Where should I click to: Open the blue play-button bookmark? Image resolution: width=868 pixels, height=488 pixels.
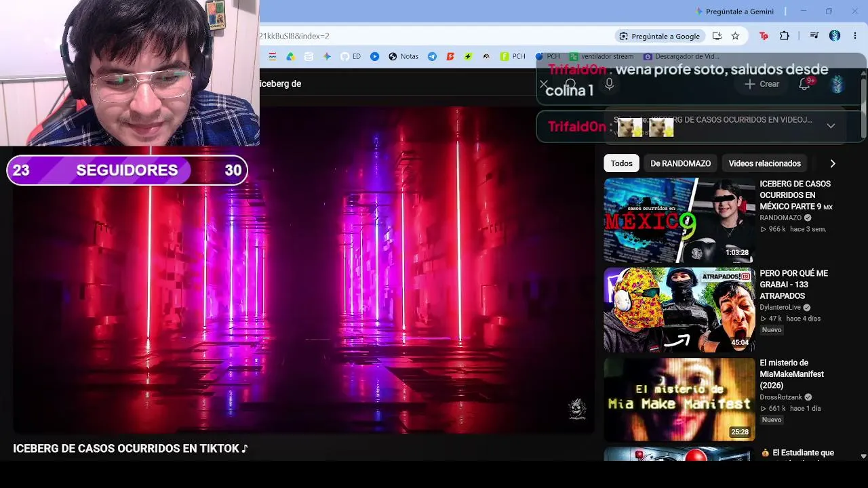[x=374, y=57]
